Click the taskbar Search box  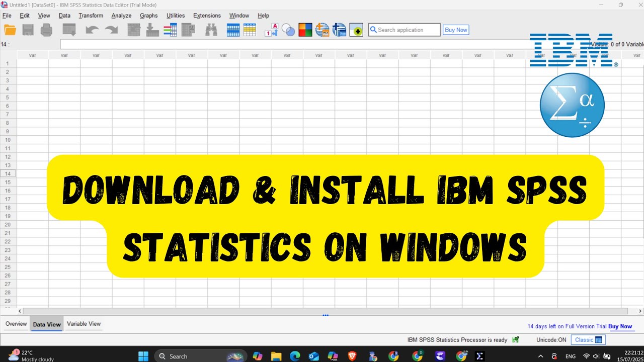coord(200,356)
